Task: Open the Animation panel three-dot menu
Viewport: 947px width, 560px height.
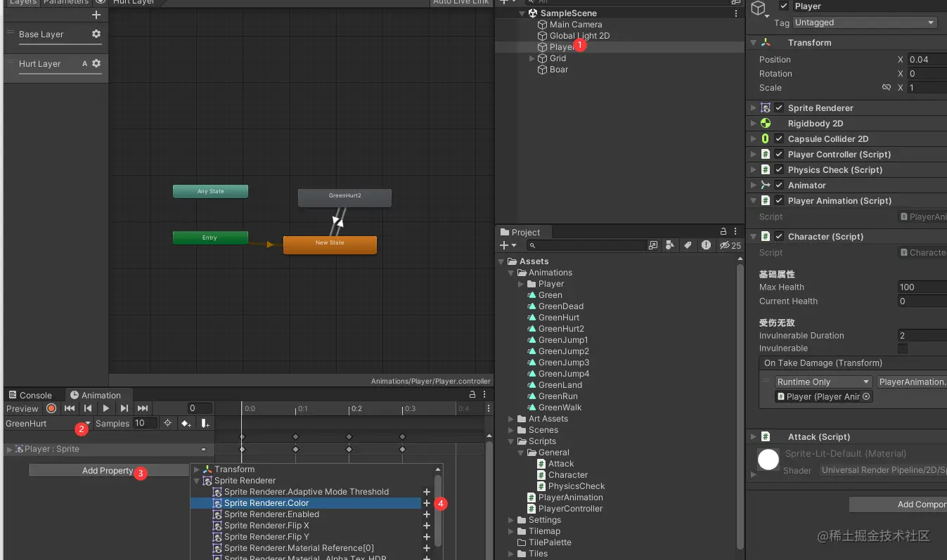Action: 484,395
